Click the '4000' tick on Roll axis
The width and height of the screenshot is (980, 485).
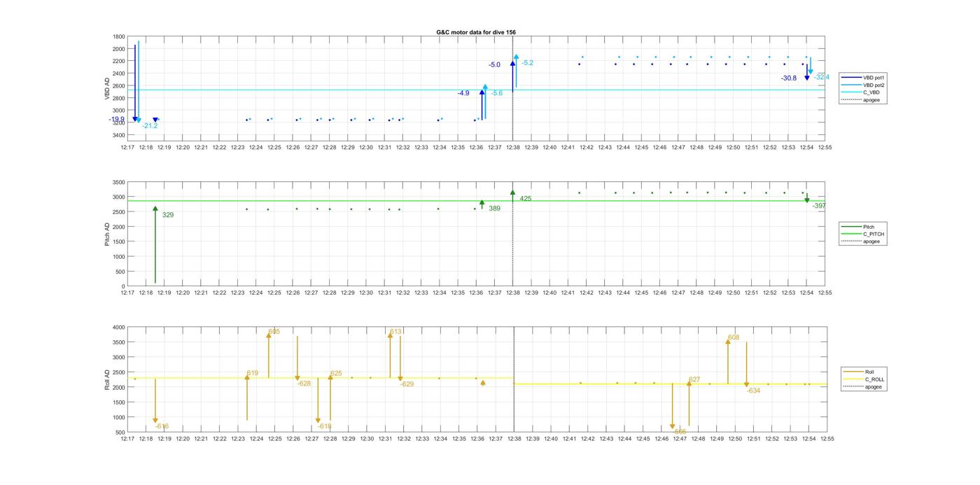point(119,328)
